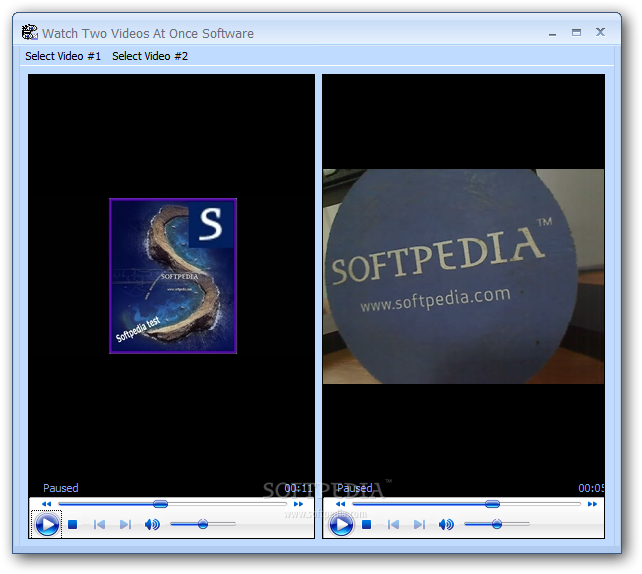The image size is (642, 574).
Task: Play the right video
Action: click(341, 524)
